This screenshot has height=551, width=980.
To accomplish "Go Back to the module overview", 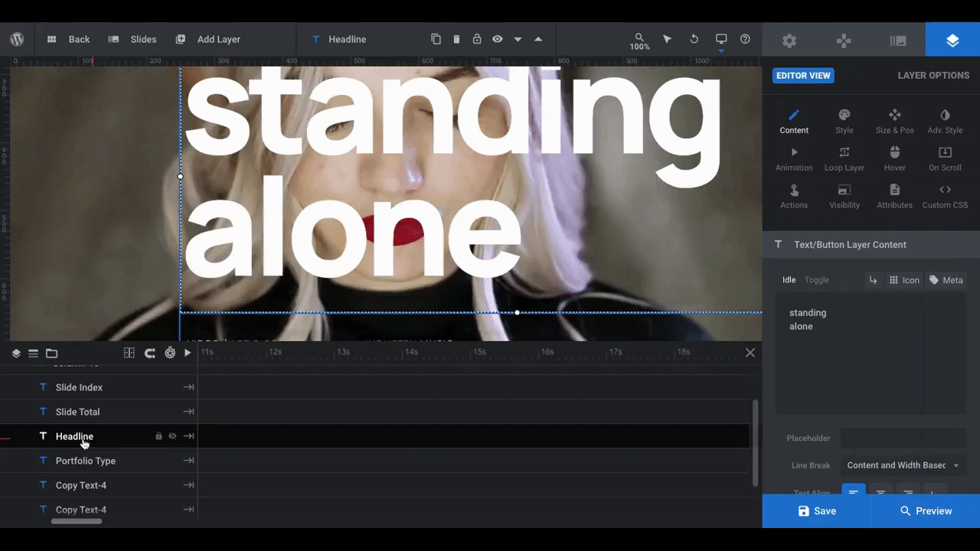I will pos(68,39).
